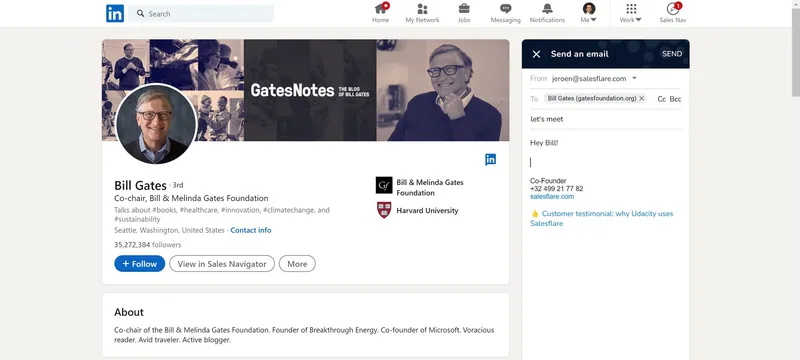Open the LinkedIn Home icon
This screenshot has height=360, width=800.
click(x=380, y=9)
